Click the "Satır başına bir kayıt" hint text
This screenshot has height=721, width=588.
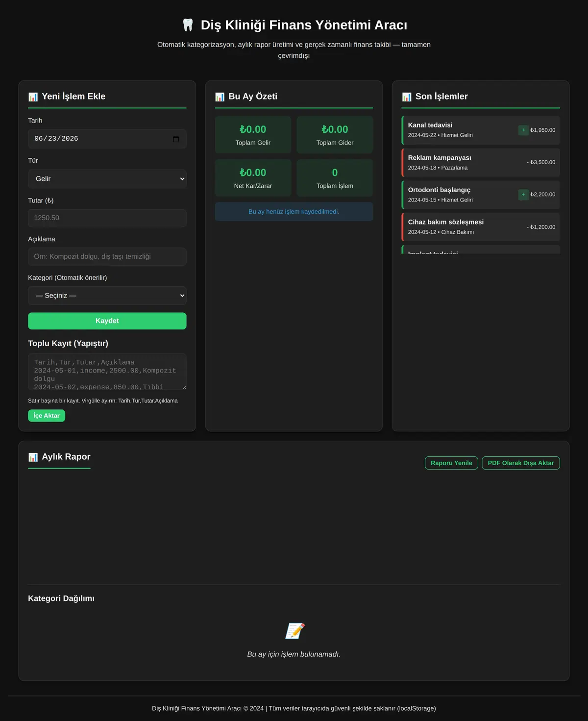coord(103,401)
